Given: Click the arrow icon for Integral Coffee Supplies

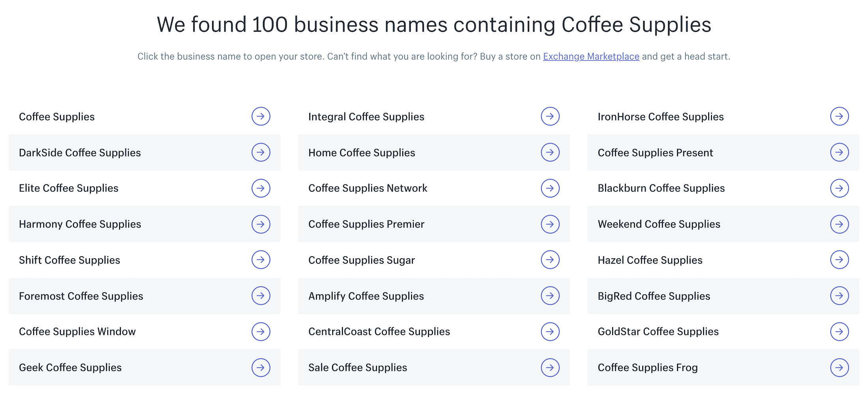Looking at the screenshot, I should 550,116.
